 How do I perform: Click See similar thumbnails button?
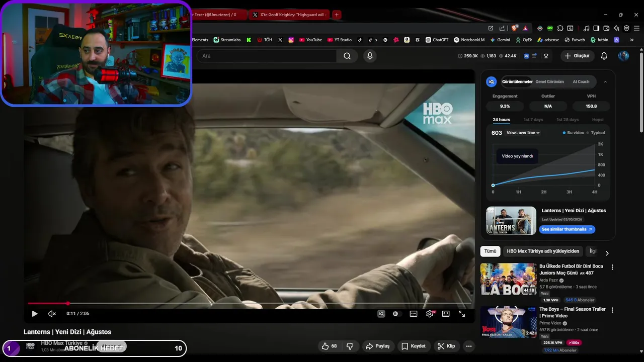click(567, 229)
